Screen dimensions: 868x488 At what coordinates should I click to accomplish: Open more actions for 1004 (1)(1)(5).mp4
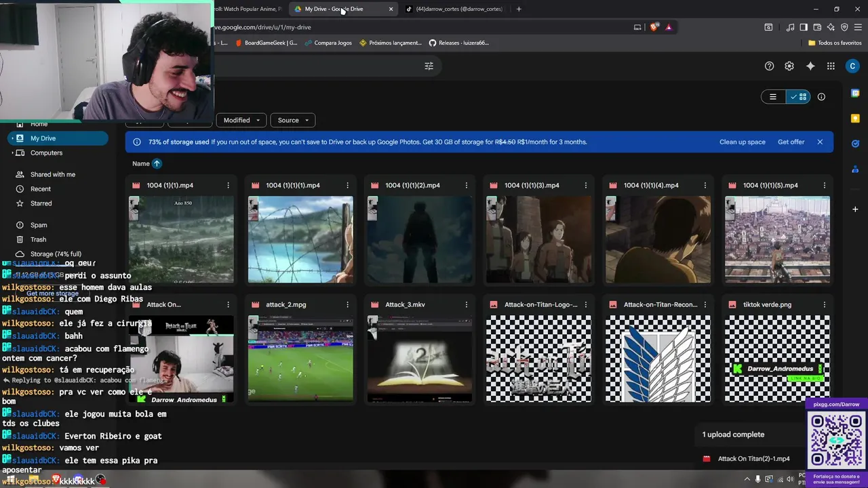(x=825, y=185)
